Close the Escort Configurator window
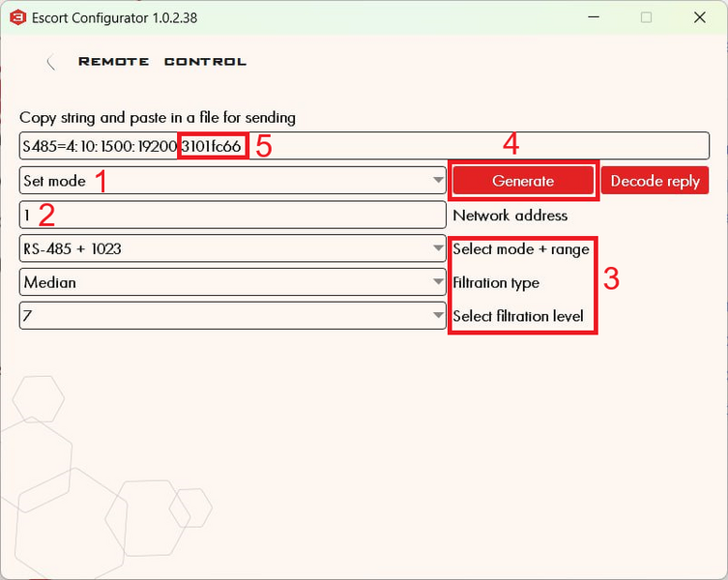Image resolution: width=728 pixels, height=580 pixels. (x=700, y=17)
